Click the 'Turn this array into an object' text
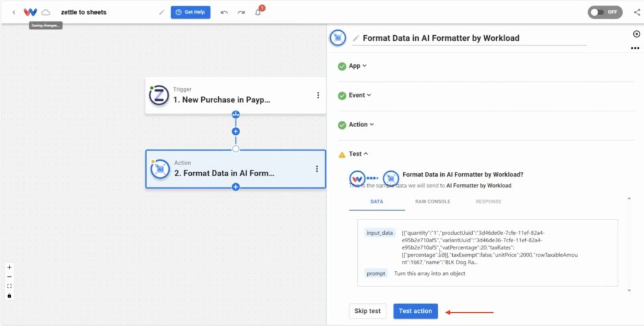The width and height of the screenshot is (644, 326). (430, 273)
